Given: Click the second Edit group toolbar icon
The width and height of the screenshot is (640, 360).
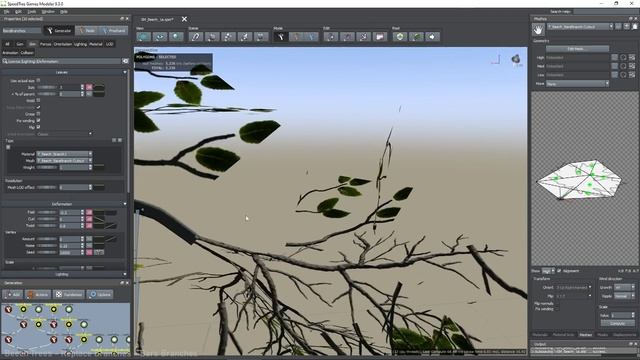Looking at the screenshot, I should click(347, 37).
